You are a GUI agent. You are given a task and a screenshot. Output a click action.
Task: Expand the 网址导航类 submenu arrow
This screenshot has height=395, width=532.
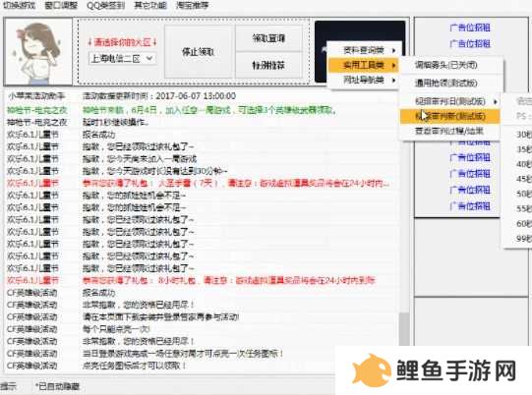393,80
